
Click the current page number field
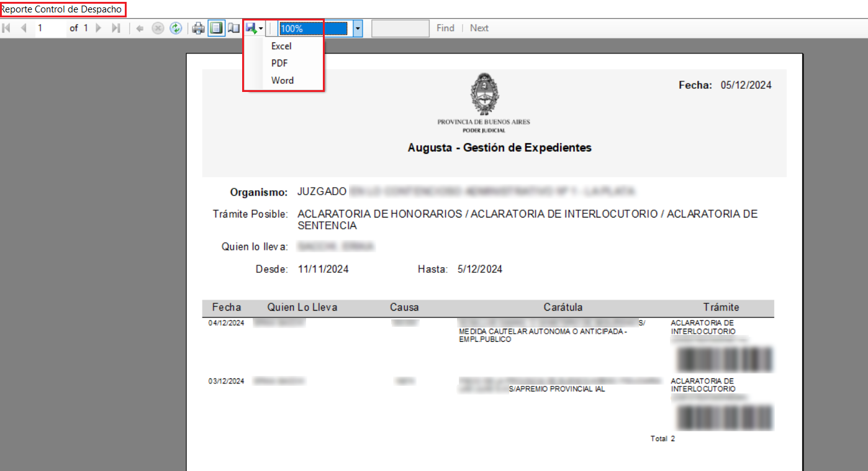click(x=50, y=28)
